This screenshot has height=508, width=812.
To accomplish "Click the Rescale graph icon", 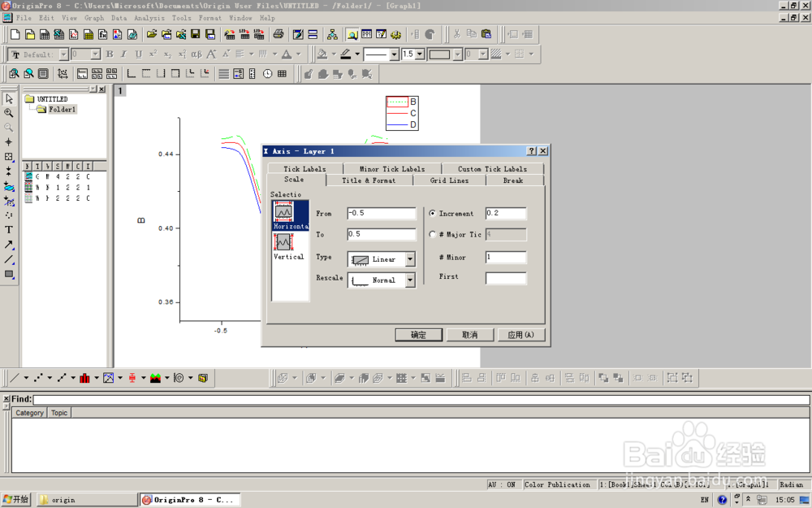I will pyautogui.click(x=63, y=74).
